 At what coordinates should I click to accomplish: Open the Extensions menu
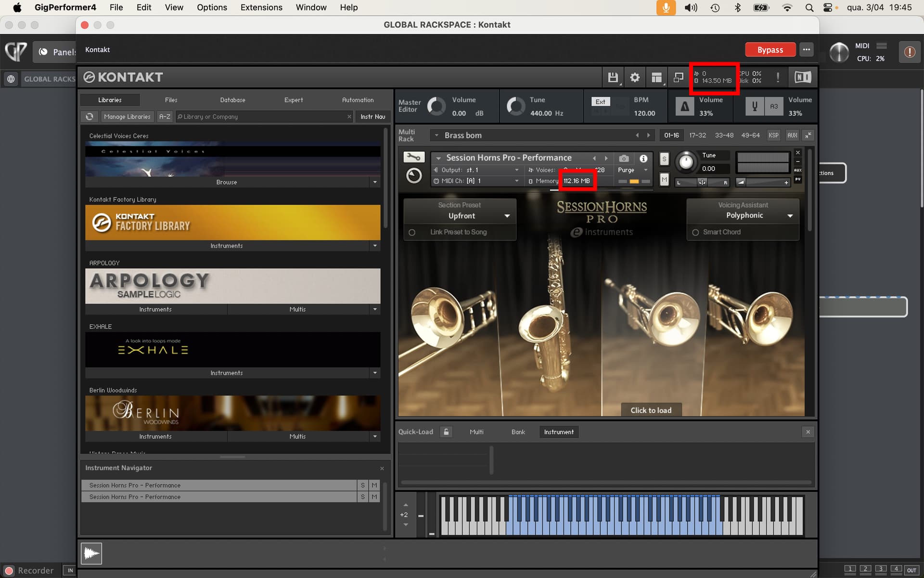tap(261, 8)
